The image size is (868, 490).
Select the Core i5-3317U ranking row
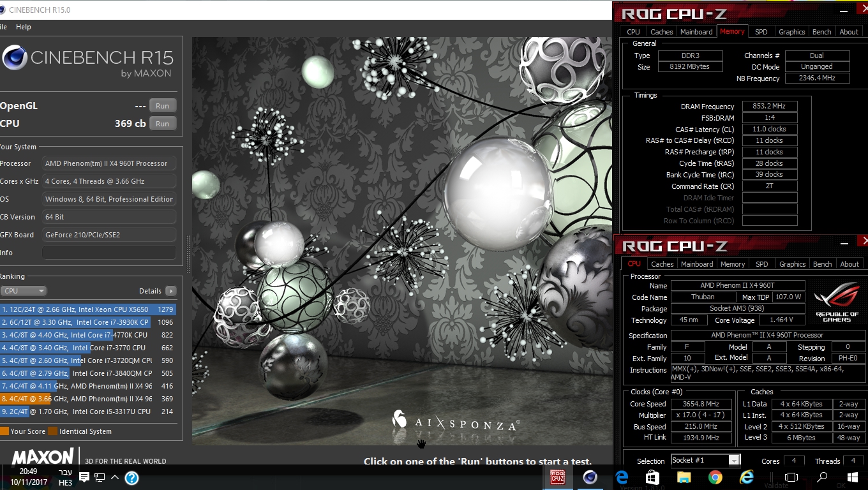tap(88, 412)
